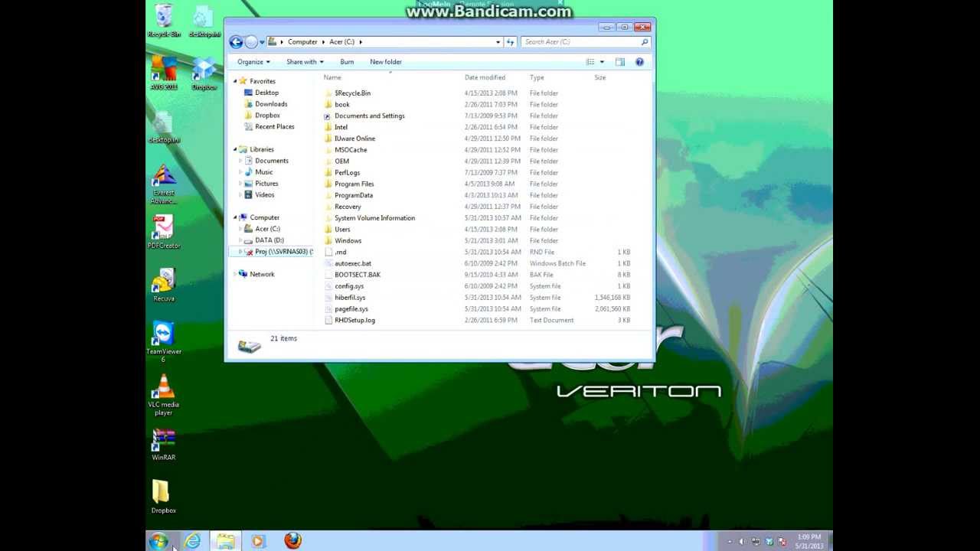Viewport: 980px width, 551px height.
Task: Click the Burn toolbar button
Action: coord(347,62)
